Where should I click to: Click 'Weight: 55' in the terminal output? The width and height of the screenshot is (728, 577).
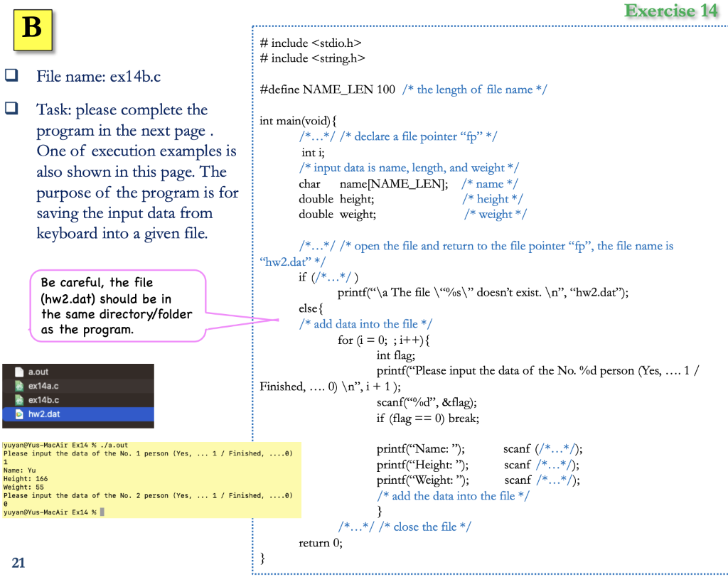[x=23, y=487]
